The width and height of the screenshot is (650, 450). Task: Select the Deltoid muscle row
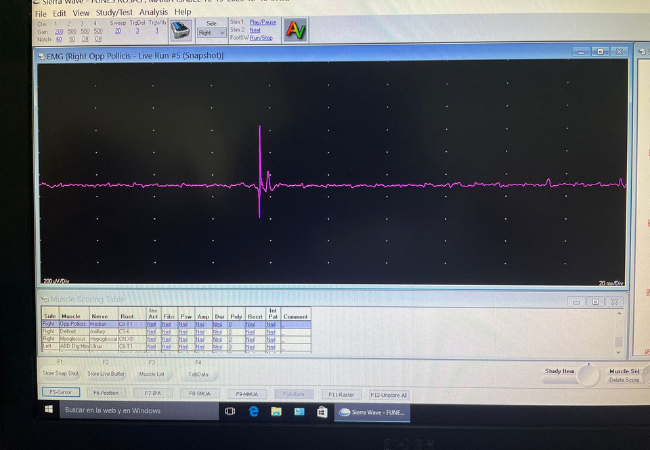click(176, 331)
